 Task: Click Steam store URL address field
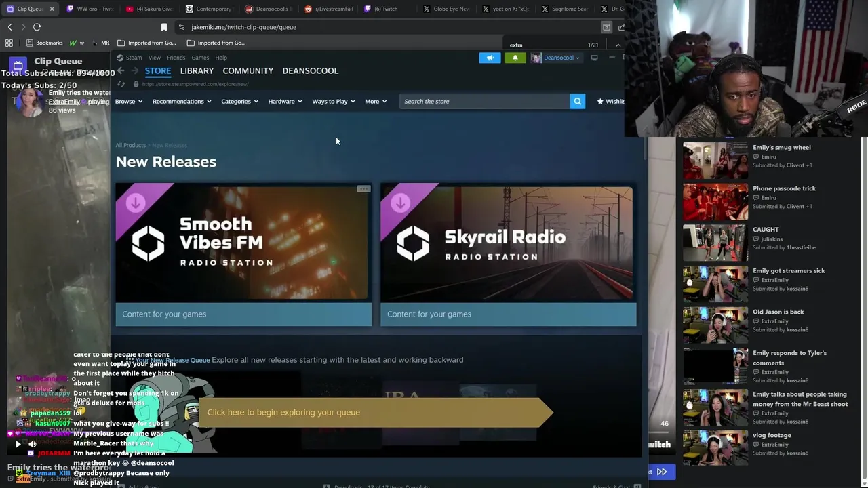coord(195,84)
